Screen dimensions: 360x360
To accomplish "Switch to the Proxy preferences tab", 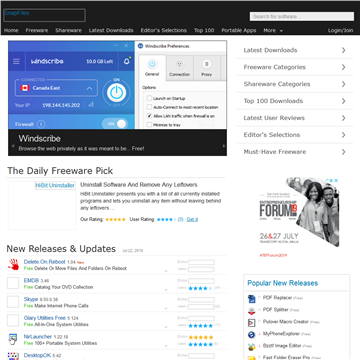I will point(206,68).
